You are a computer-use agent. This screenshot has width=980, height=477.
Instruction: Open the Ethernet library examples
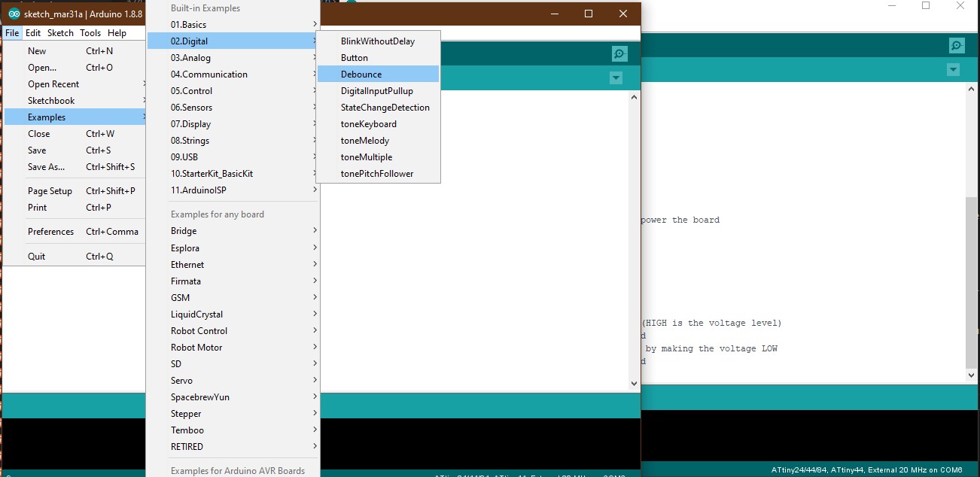pyautogui.click(x=233, y=265)
